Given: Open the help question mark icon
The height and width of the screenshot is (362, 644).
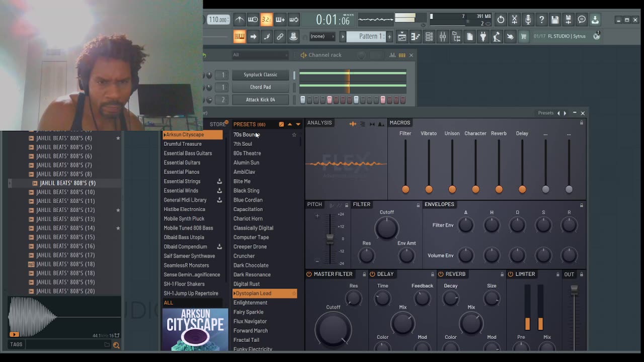Looking at the screenshot, I should pyautogui.click(x=541, y=20).
